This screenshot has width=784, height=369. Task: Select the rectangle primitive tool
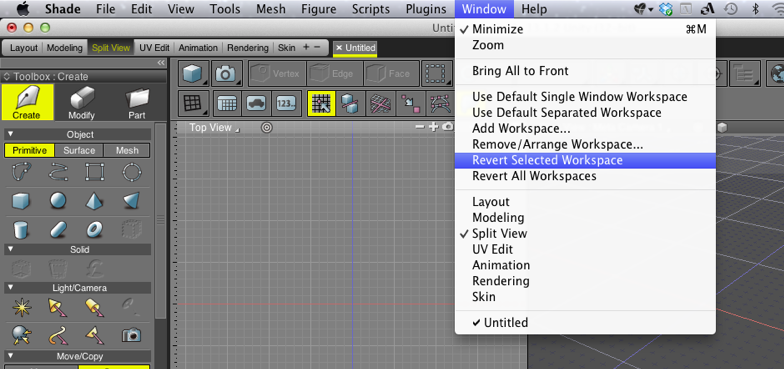[93, 172]
